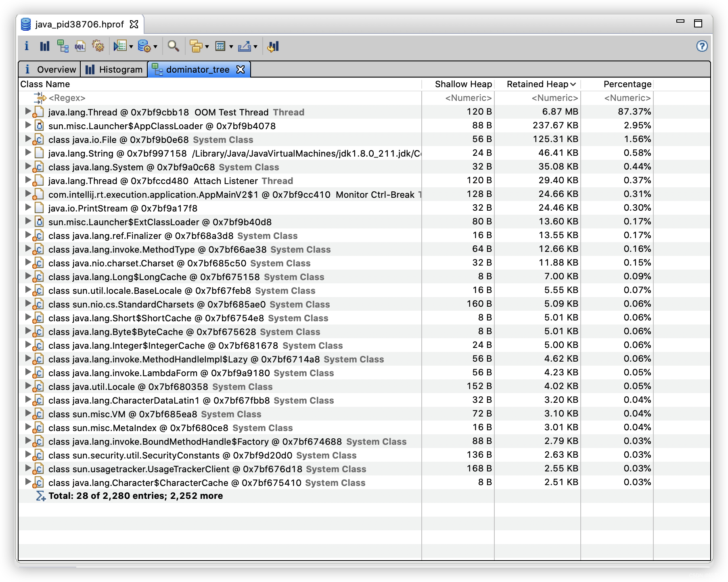Select the Monitor Ctrl-Break AppMainV2$1 row

click(364, 194)
